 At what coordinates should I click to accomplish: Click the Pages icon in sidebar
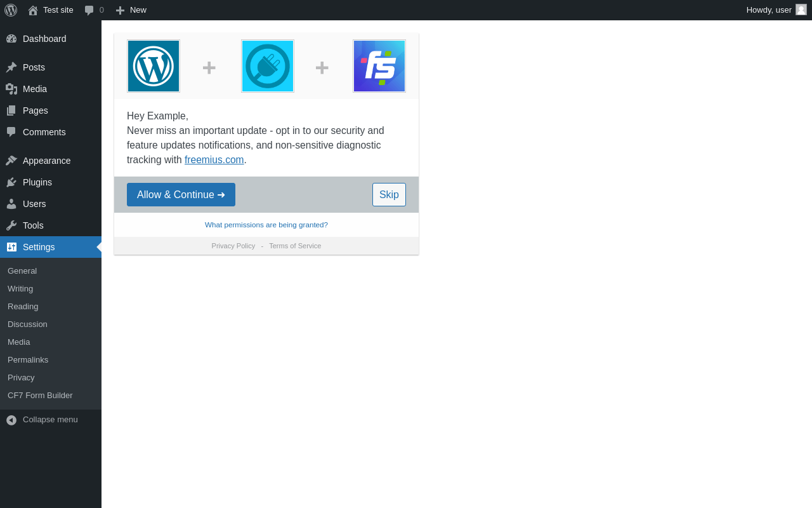tap(11, 110)
